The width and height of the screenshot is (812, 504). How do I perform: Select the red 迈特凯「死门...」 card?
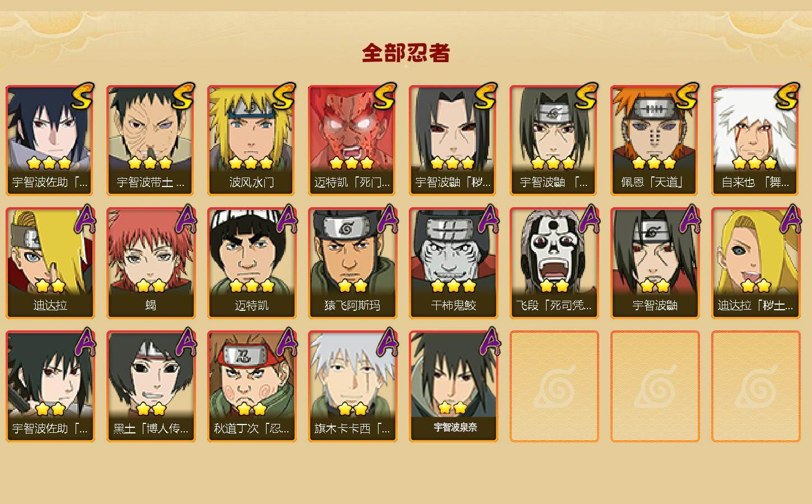(352, 140)
